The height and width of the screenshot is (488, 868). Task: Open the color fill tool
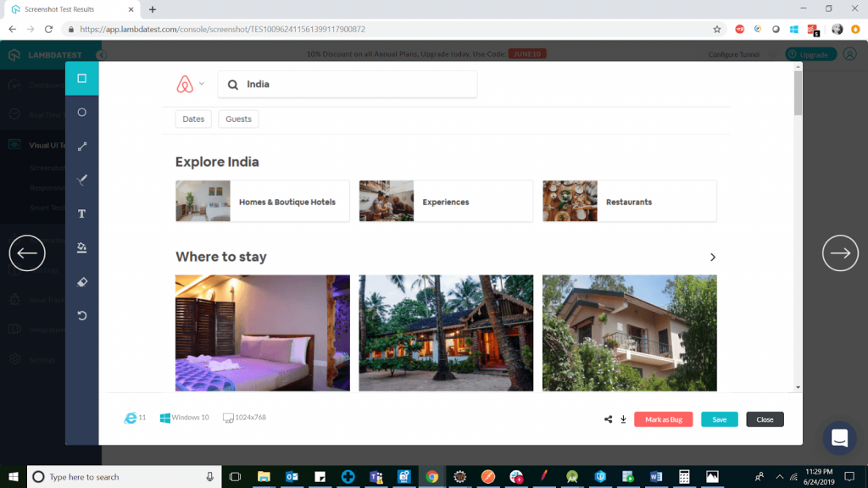82,248
